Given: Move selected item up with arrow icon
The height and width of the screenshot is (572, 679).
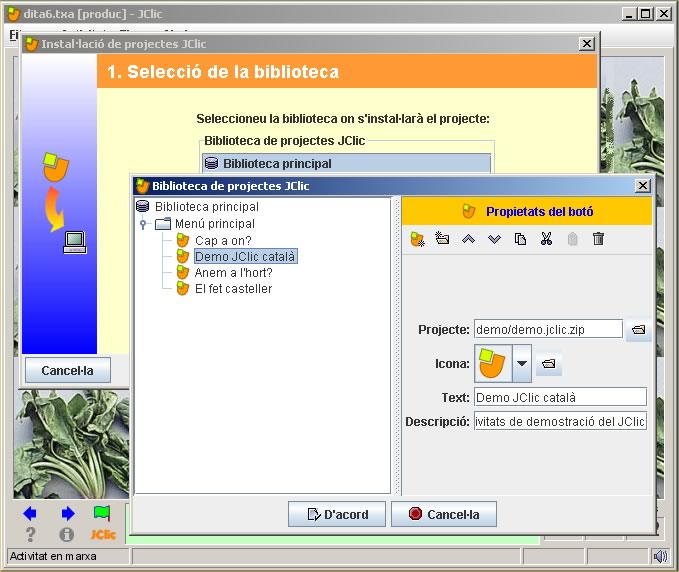Looking at the screenshot, I should 469,239.
